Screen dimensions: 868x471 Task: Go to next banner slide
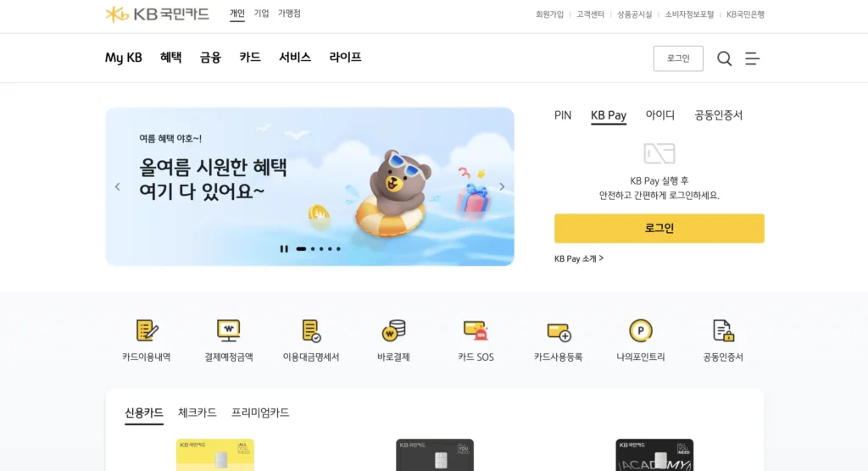(x=502, y=186)
